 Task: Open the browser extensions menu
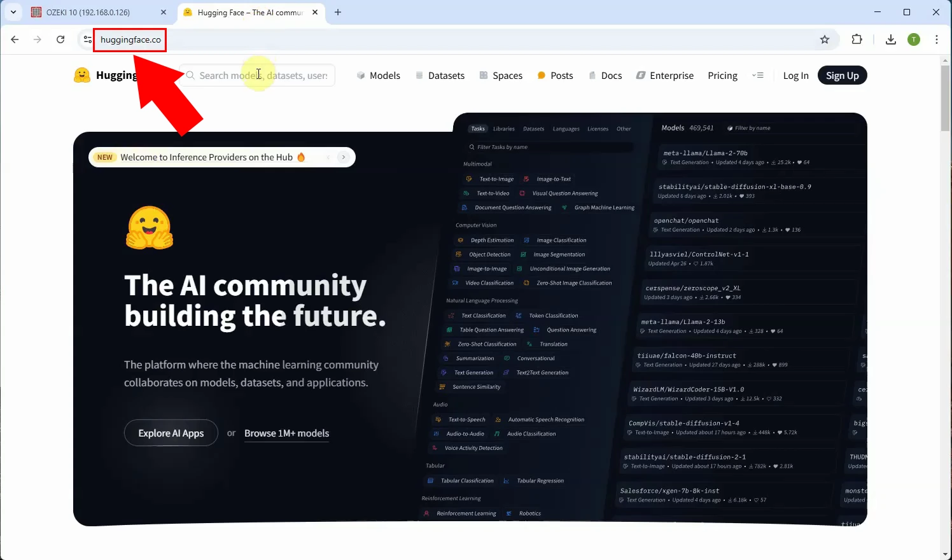click(857, 39)
